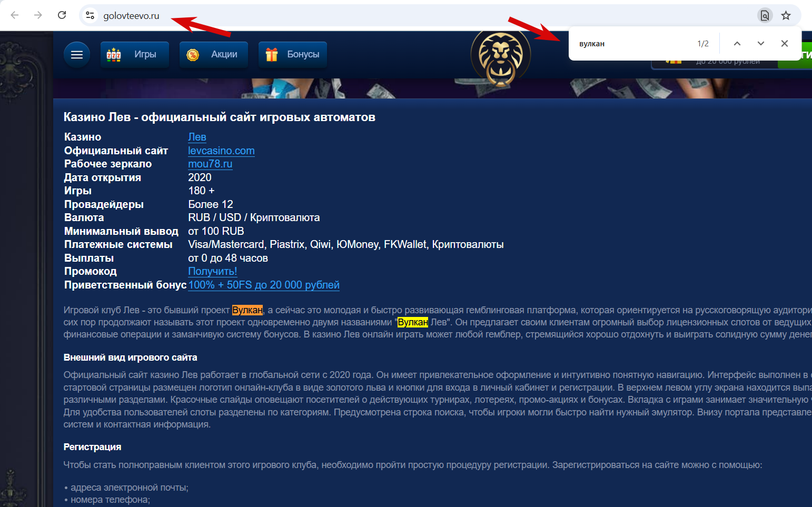Screen dimensions: 812x507
Task: Click the heading "Казино Лев - официальный сайт игровых автоматов"
Action: (220, 117)
